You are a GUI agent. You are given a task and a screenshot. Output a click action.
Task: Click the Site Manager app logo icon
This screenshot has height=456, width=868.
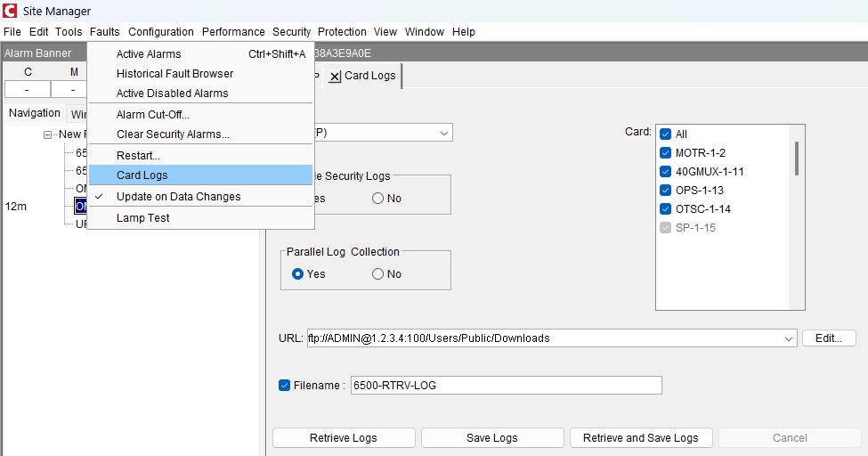(x=10, y=11)
